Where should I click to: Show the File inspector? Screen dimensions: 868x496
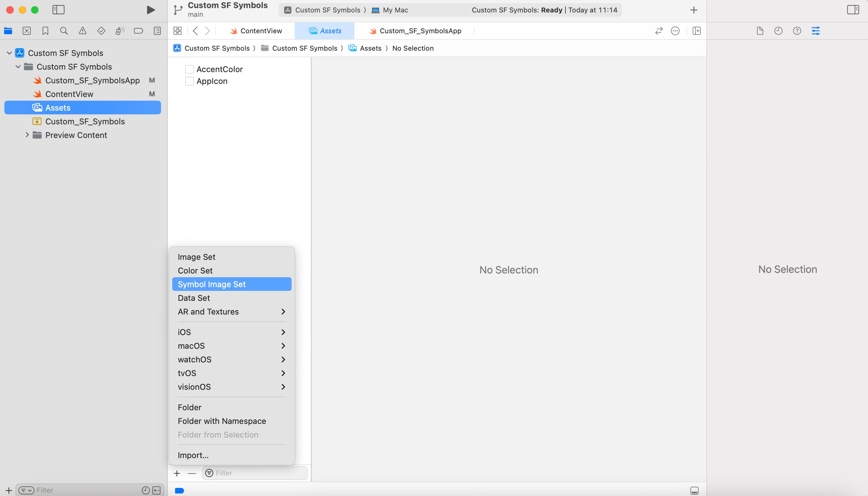tap(760, 31)
